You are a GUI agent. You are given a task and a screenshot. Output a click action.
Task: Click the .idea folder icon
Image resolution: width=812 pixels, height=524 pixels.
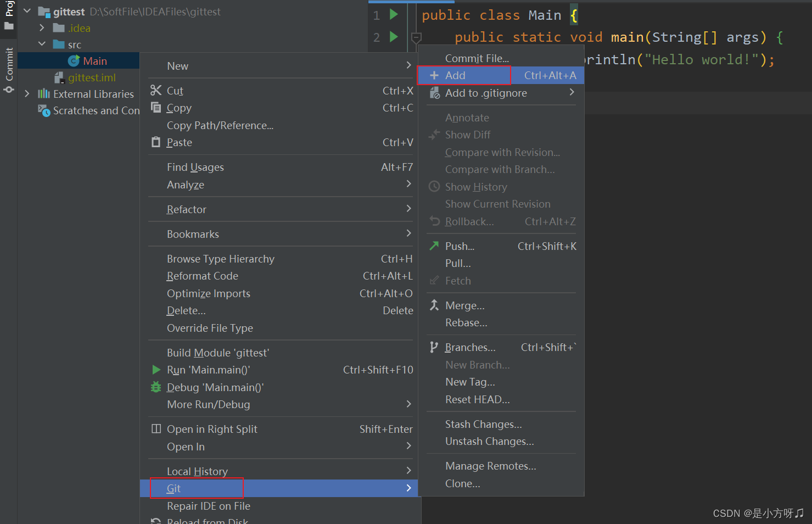click(x=59, y=27)
